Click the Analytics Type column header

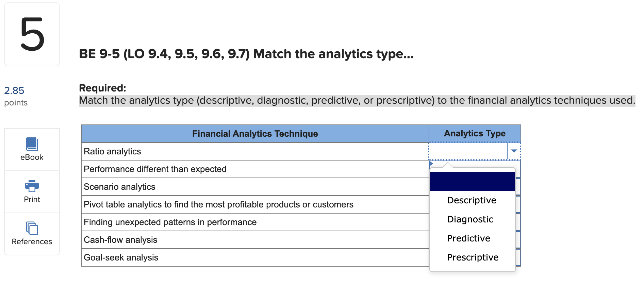[x=475, y=133]
